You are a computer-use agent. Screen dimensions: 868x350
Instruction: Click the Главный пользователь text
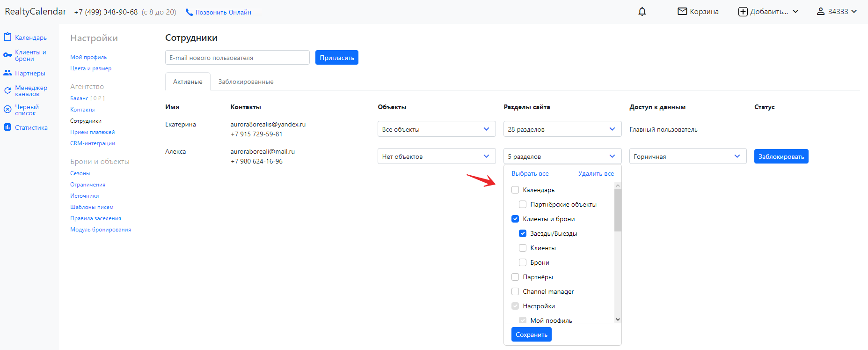(663, 129)
